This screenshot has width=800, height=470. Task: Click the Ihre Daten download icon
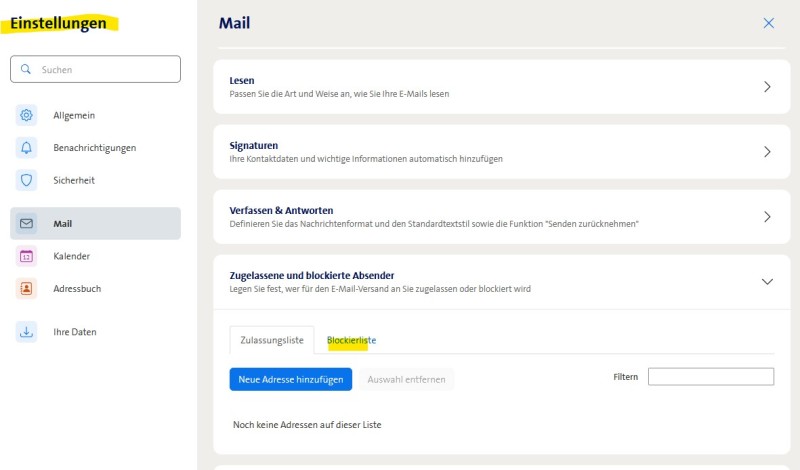tap(27, 332)
